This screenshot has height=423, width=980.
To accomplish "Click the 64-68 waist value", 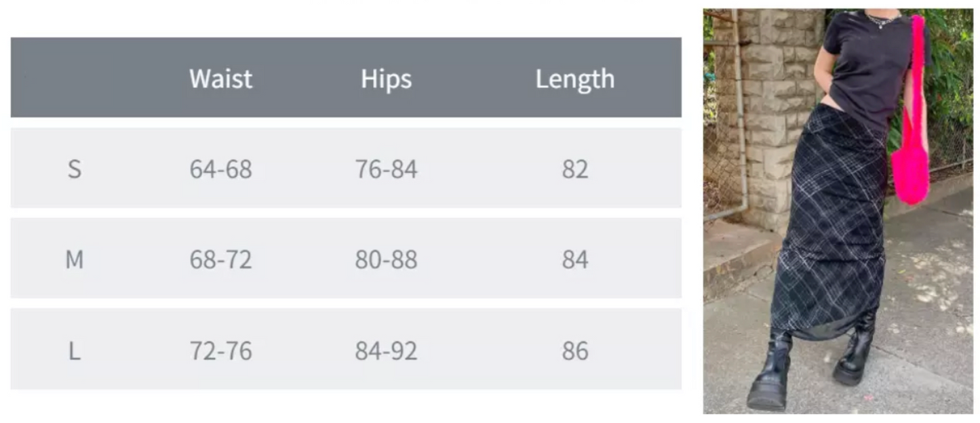I will 220,169.
